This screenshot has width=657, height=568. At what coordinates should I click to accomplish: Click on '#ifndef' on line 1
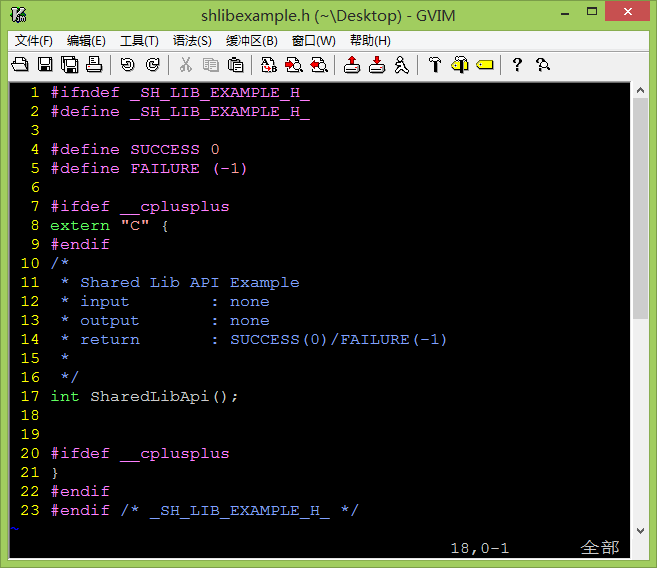tap(85, 93)
